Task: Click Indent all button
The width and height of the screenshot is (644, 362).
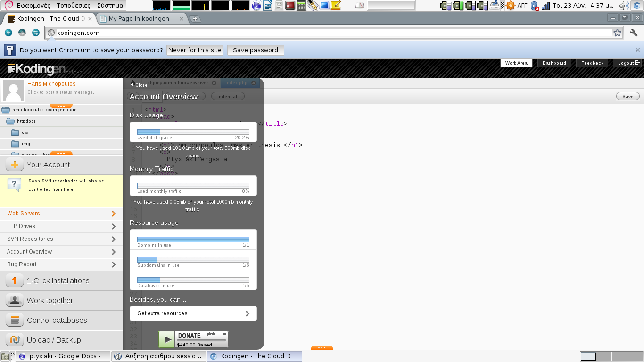Action: 228,96
